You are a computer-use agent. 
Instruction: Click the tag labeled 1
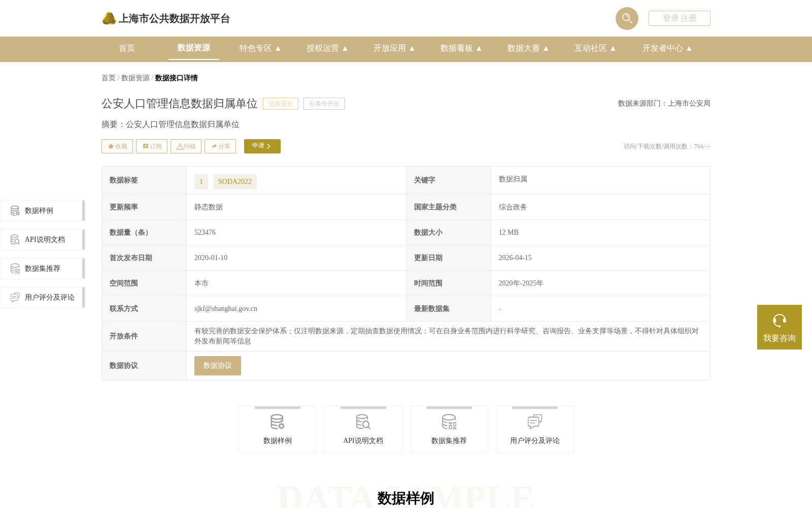click(201, 181)
